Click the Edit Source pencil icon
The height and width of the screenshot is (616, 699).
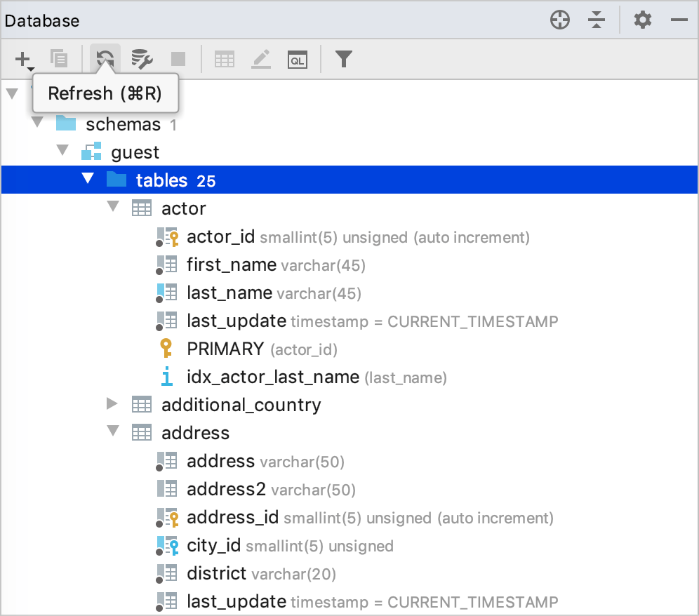pyautogui.click(x=261, y=59)
